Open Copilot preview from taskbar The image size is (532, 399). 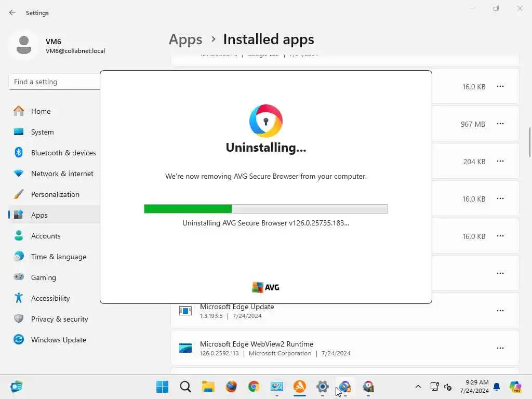click(x=515, y=387)
